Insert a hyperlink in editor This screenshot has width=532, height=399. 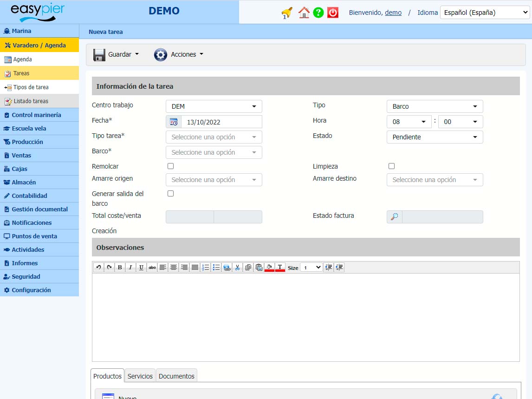(227, 268)
